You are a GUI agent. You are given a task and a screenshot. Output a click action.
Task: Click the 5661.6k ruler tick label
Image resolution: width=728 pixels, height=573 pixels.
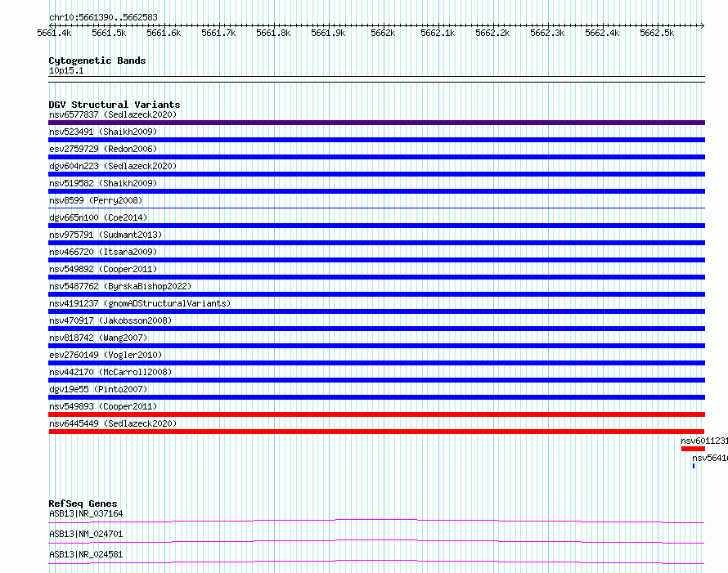click(164, 33)
